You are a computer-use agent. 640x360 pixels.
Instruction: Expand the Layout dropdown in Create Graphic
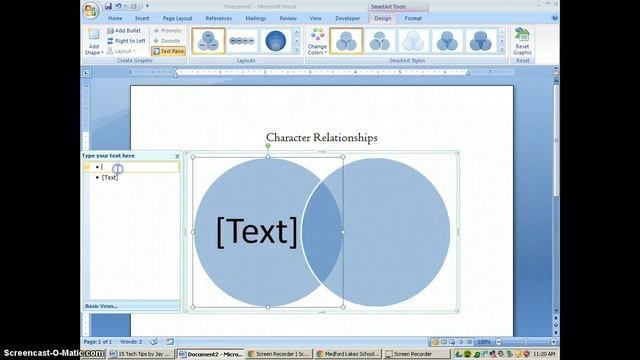(x=121, y=51)
